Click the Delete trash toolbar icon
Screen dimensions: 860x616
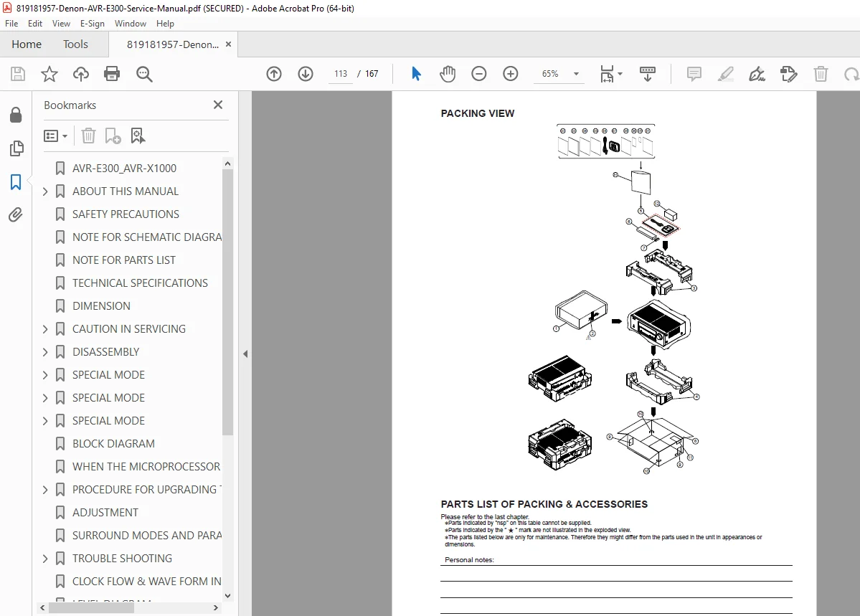point(821,73)
